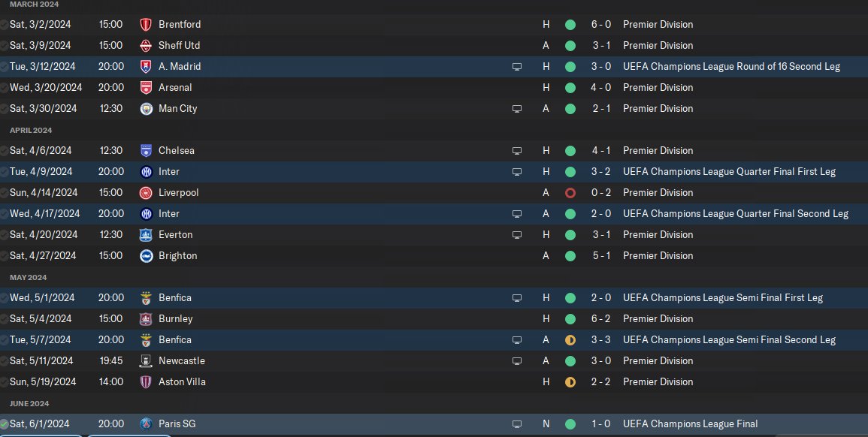868x437 pixels.
Task: Open the UEFA Champions League Final competition link
Action: pos(690,423)
